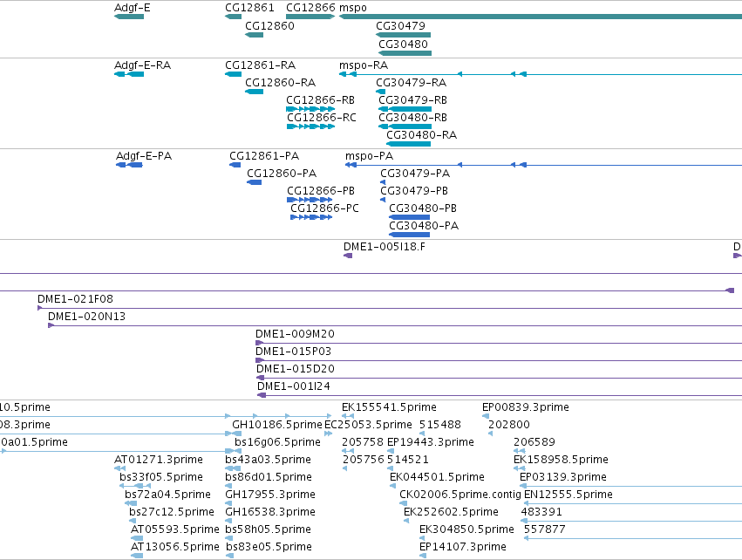Click the EC25053.5prime EST label
742x560 pixels.
368,425
